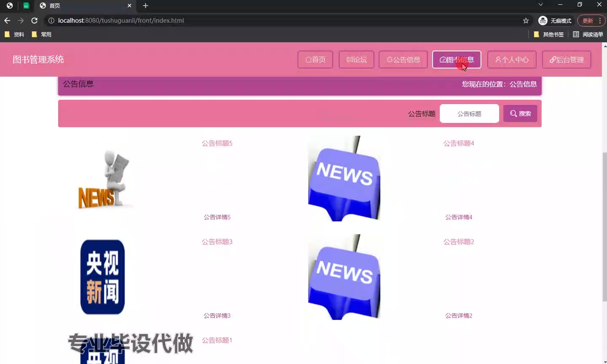Screen dimensions: 607x364
Task: Click the page vertical scrollbar thumb
Action: 605,227
